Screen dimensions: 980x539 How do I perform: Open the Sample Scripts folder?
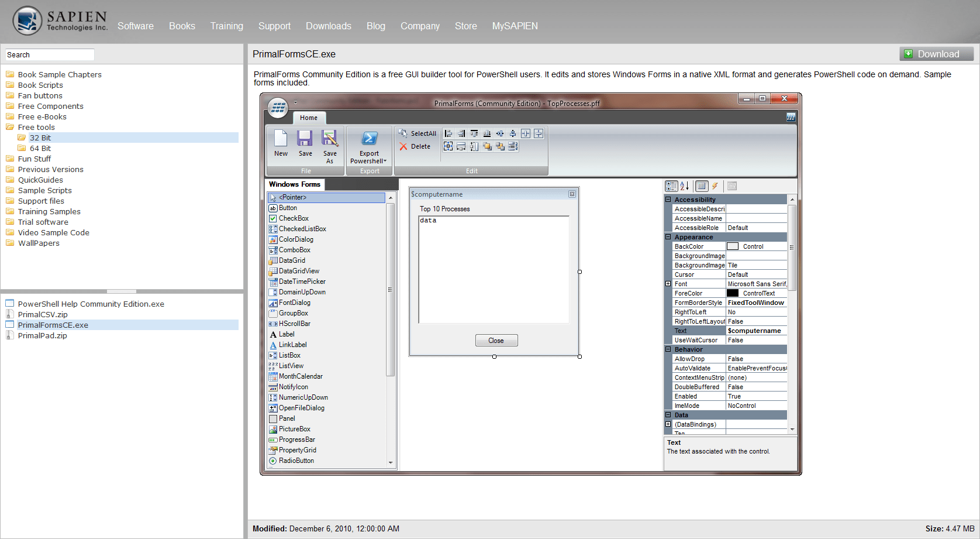pyautogui.click(x=45, y=190)
